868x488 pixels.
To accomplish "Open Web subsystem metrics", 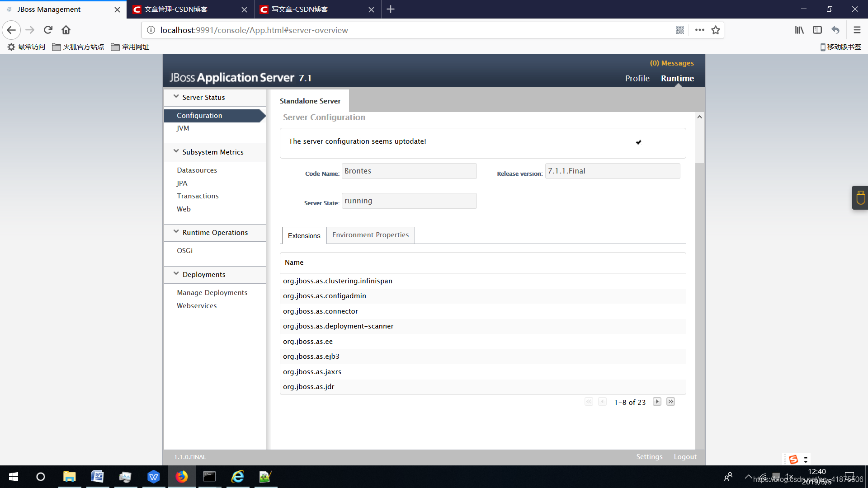I will pos(184,209).
